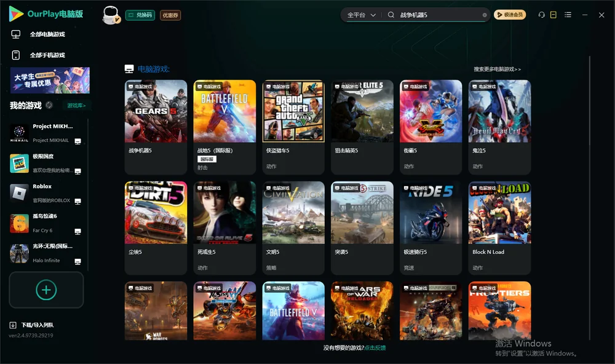Click the 点击反馈 feedback link
This screenshot has height=364, width=615.
[x=375, y=347]
